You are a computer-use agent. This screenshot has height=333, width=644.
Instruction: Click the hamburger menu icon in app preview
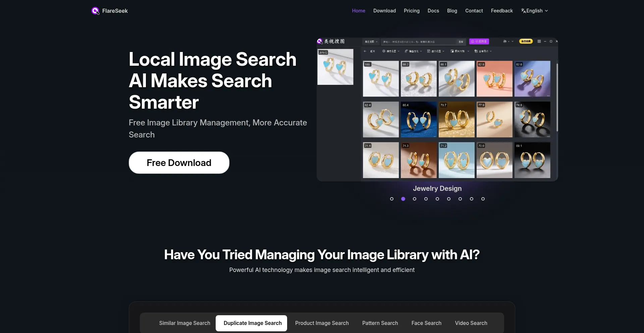click(x=539, y=42)
